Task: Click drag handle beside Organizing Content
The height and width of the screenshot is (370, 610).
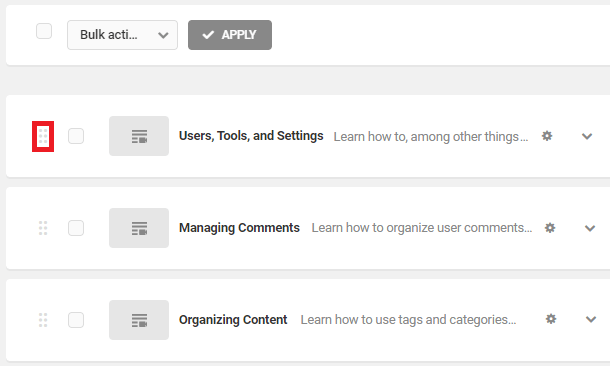Action: tap(43, 320)
